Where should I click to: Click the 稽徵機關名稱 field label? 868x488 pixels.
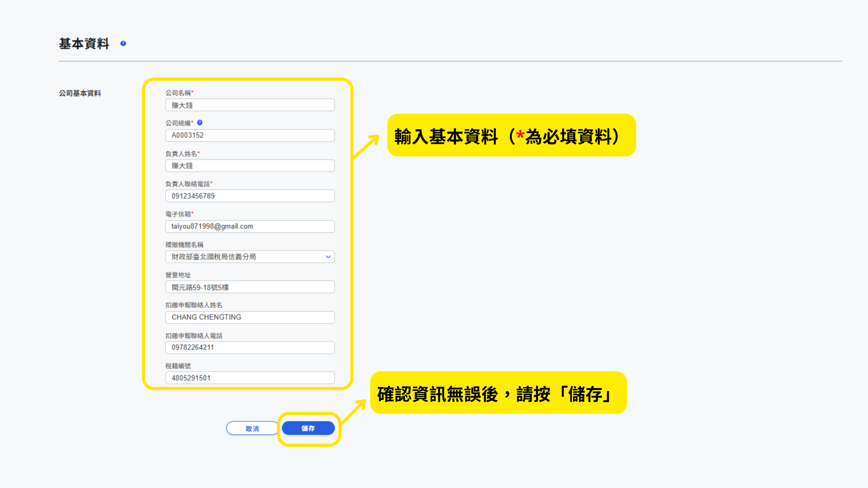(184, 245)
